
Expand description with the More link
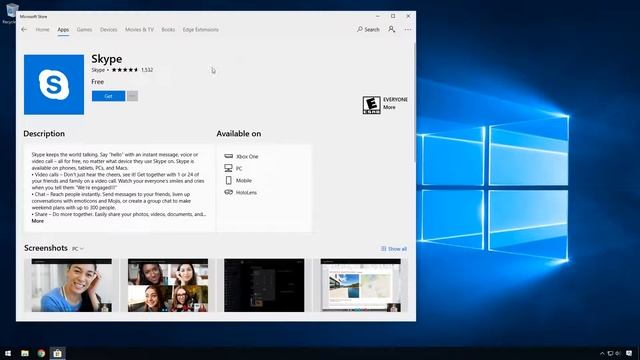[x=38, y=221]
